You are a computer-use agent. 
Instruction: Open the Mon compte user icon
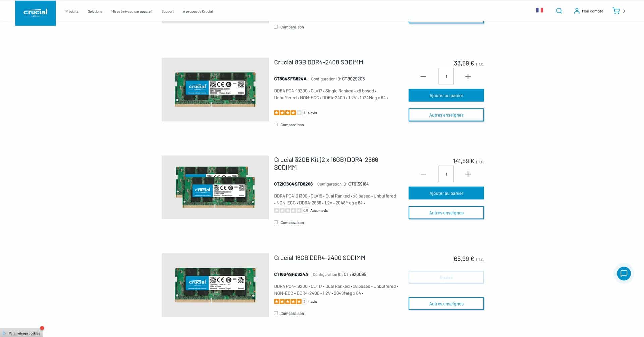(x=577, y=11)
